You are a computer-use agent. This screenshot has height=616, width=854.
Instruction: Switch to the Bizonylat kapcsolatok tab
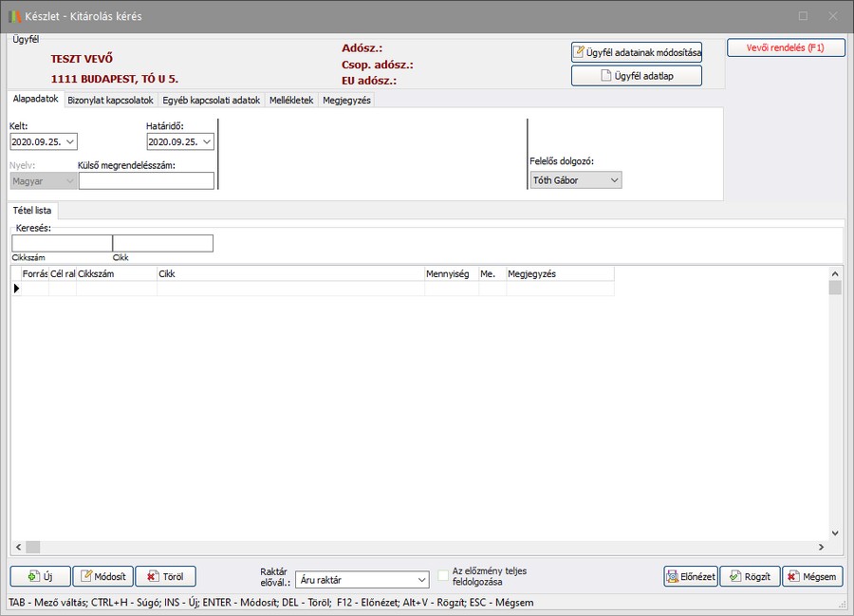pos(110,100)
